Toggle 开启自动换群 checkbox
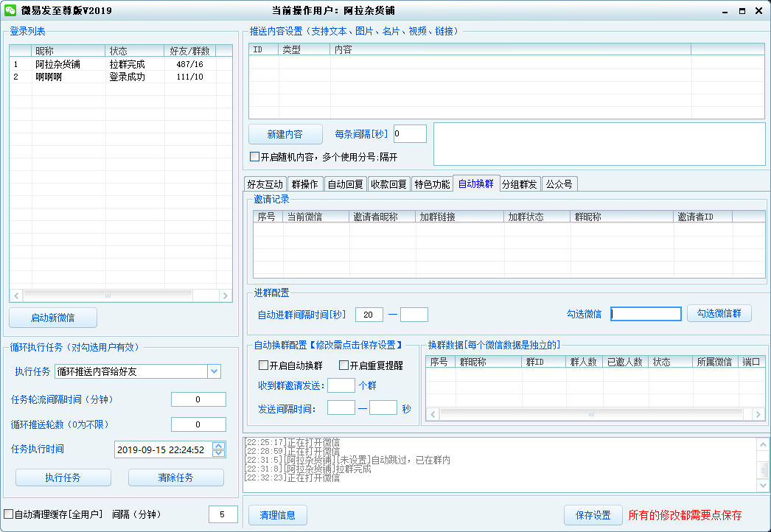This screenshot has width=771, height=532. (263, 365)
